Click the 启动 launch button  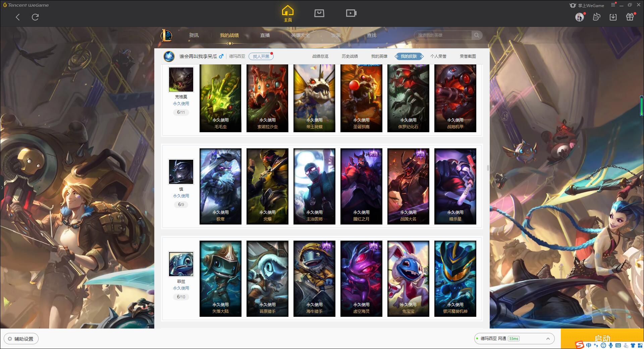(602, 338)
